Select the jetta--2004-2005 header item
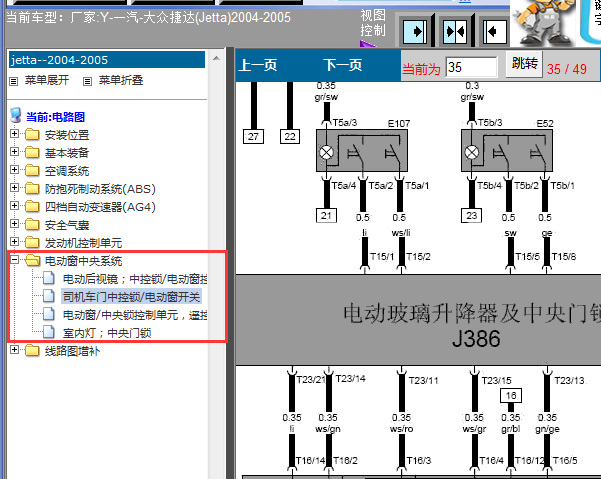The width and height of the screenshot is (601, 479). pos(107,60)
